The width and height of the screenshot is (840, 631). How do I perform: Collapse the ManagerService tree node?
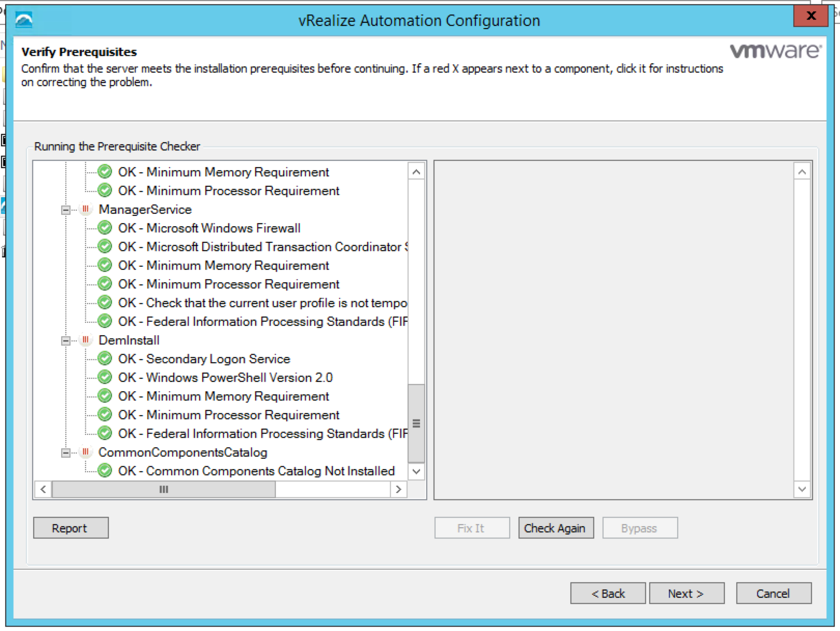click(66, 210)
